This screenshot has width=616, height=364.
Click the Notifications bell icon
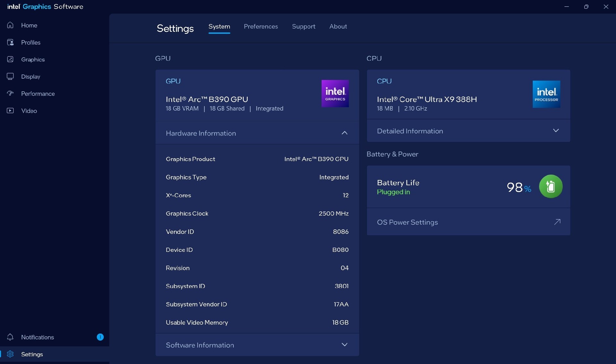[x=10, y=337]
